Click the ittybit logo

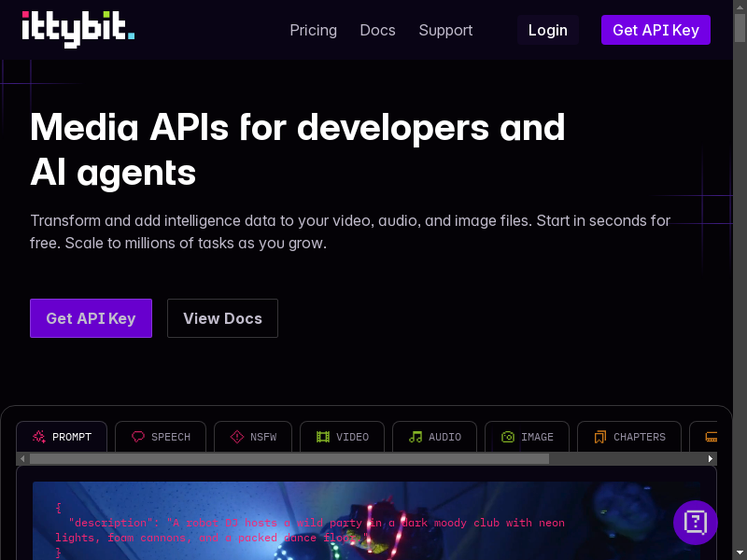(78, 27)
